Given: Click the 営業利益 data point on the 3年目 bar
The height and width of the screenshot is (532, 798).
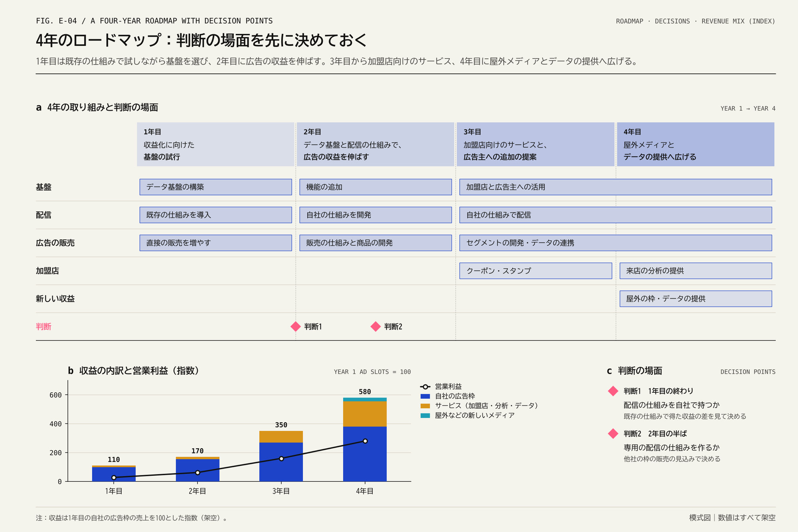Looking at the screenshot, I should 281,459.
